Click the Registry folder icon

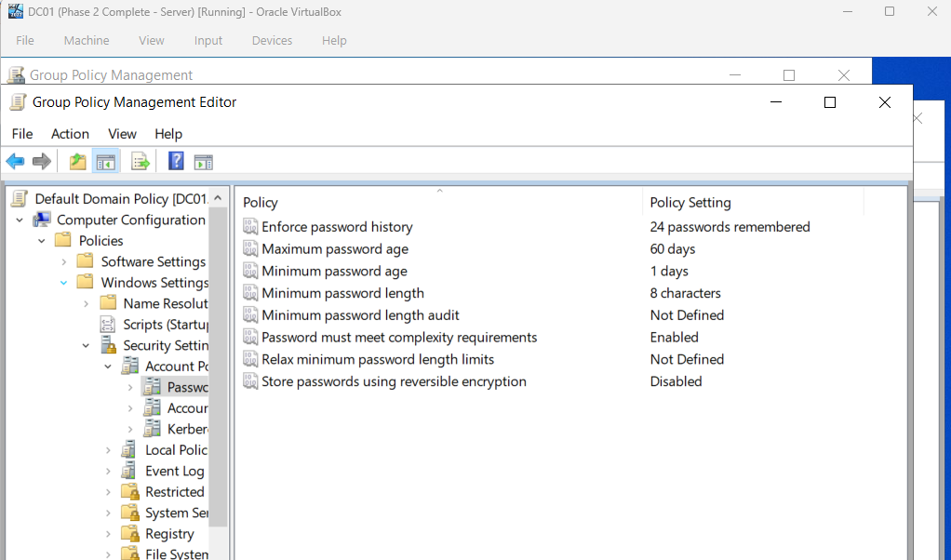tap(129, 533)
